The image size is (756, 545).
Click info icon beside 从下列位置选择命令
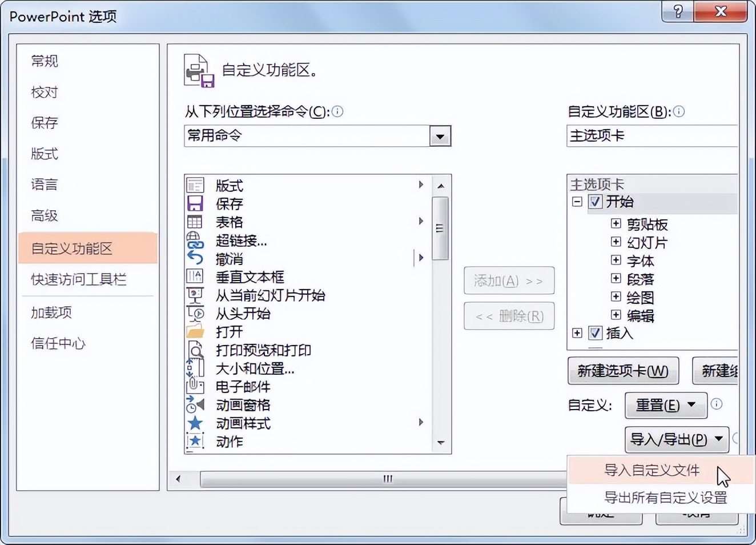click(x=337, y=111)
